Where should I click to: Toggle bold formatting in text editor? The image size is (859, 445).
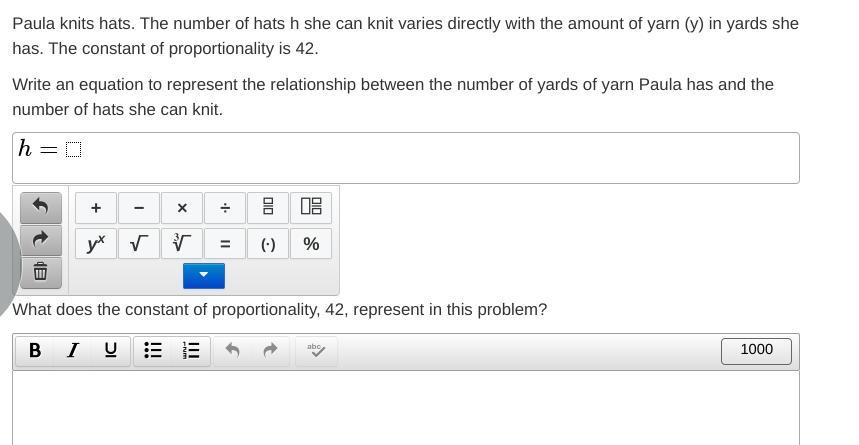[35, 350]
